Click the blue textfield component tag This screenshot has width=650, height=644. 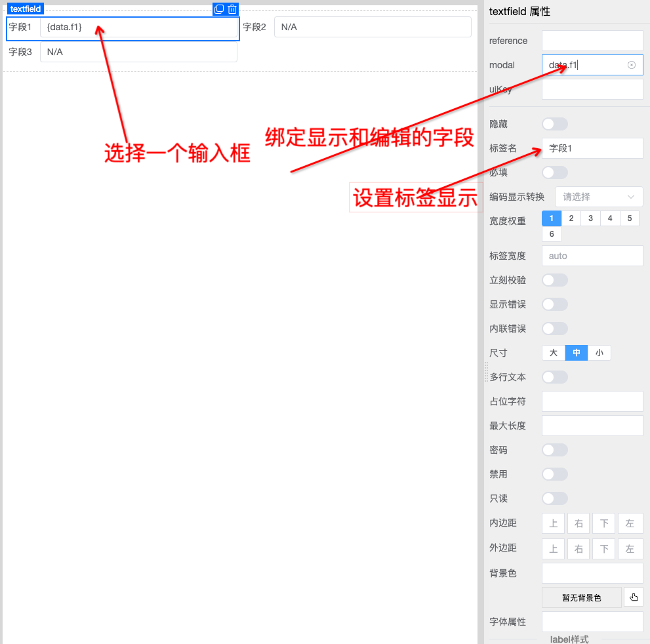[26, 9]
